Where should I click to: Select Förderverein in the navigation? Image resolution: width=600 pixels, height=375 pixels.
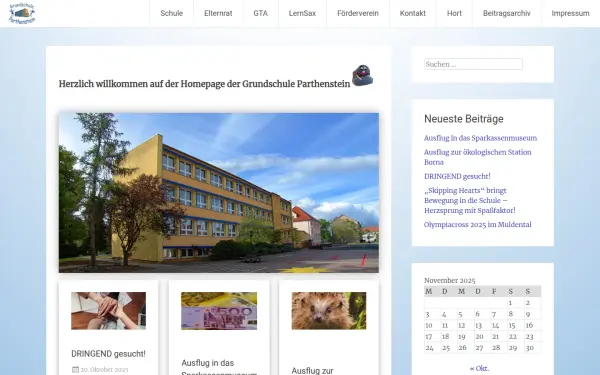[358, 13]
